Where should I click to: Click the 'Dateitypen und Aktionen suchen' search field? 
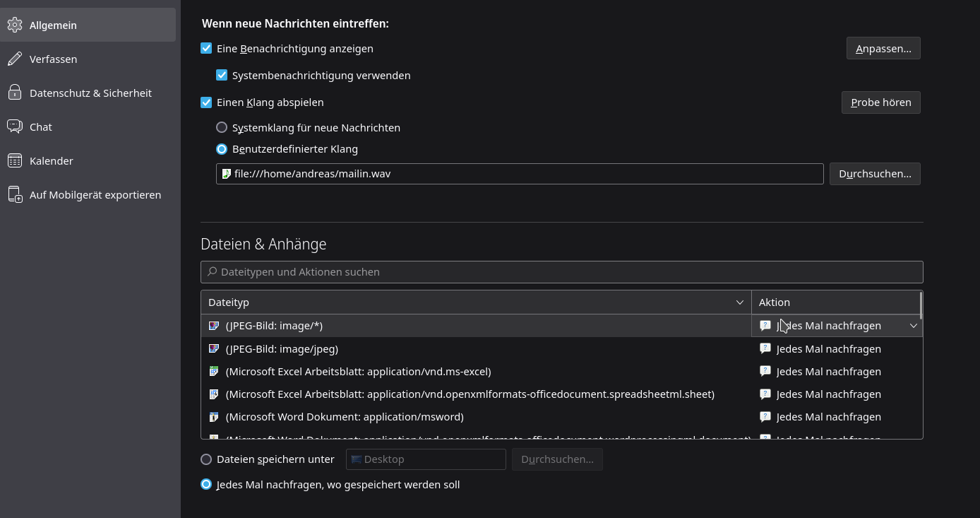(x=561, y=272)
